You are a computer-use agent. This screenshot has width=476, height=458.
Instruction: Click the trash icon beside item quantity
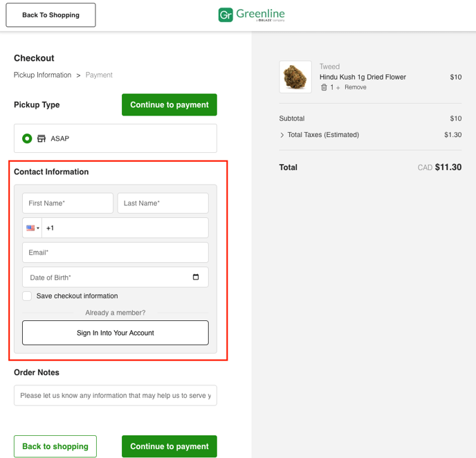323,88
